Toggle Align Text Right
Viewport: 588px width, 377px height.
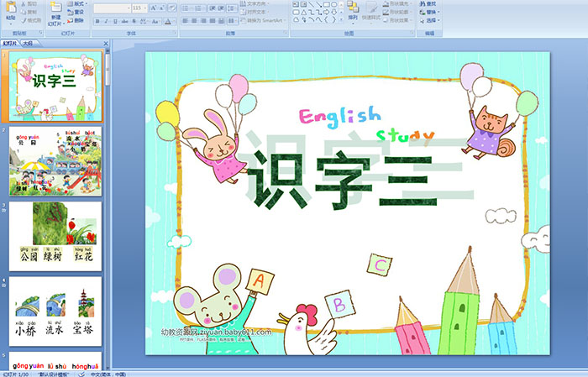click(x=203, y=21)
